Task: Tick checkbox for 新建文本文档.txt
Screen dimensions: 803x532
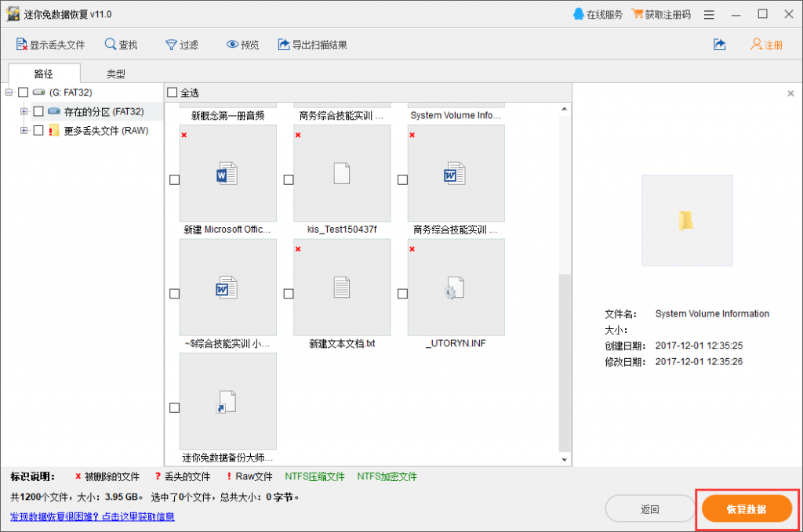Action: click(x=289, y=294)
